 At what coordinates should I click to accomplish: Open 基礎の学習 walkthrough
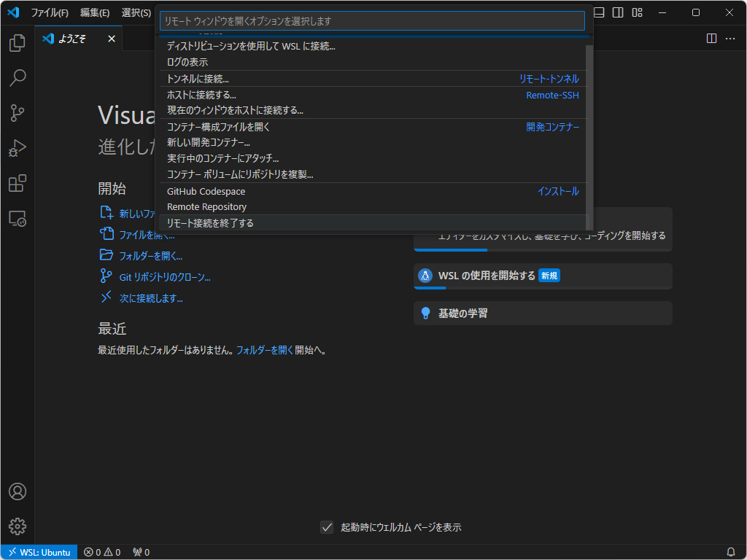pos(543,313)
